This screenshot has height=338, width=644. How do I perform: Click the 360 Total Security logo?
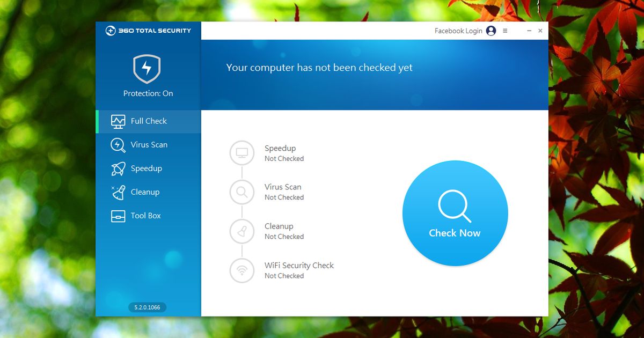coord(148,31)
